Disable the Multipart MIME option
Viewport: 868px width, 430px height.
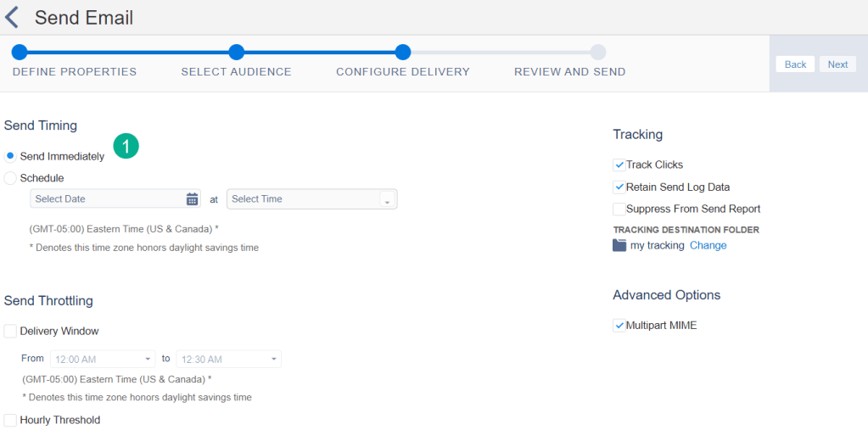pyautogui.click(x=619, y=325)
